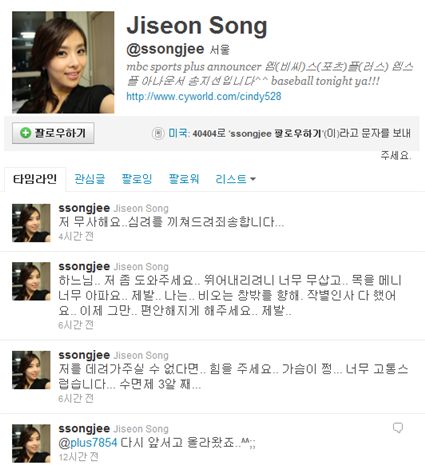Screen dimensions: 425x465
Task: Click the green plus follow icon
Action: (x=26, y=133)
